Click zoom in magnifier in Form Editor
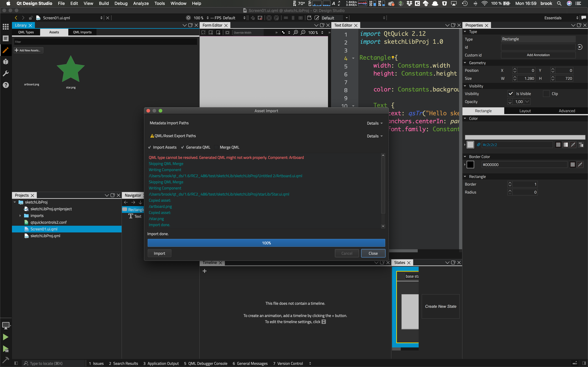 pos(296,33)
